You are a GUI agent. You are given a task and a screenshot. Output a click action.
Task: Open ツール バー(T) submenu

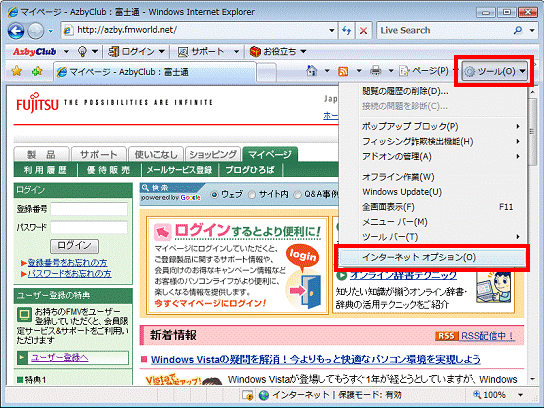click(432, 237)
